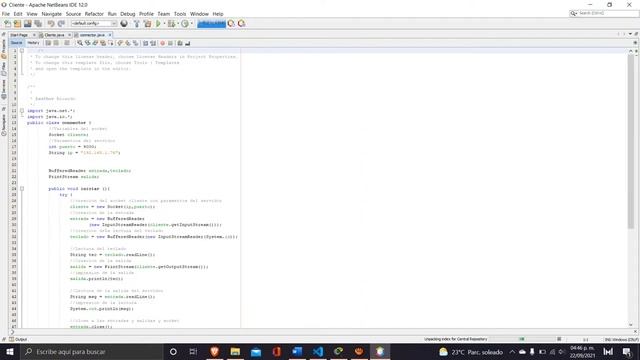Switch to the Start Page tab
This screenshot has height=360, width=640.
coord(19,35)
